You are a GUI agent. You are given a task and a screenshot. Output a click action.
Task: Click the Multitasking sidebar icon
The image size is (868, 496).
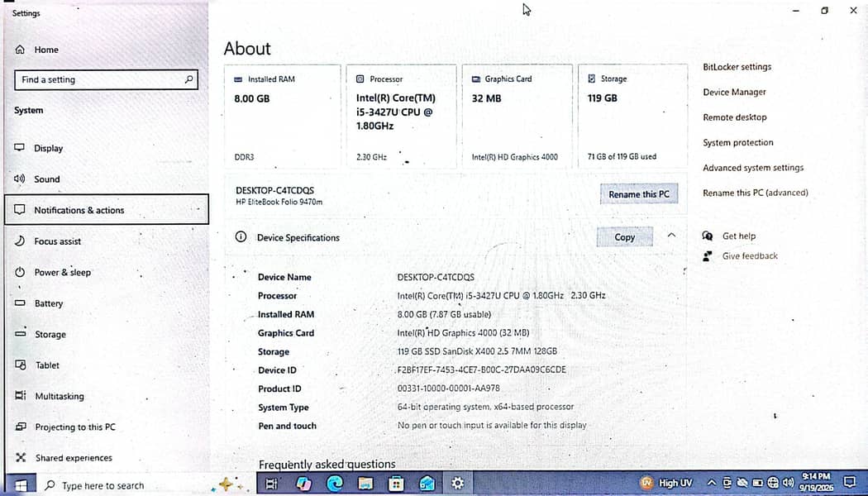pos(21,396)
